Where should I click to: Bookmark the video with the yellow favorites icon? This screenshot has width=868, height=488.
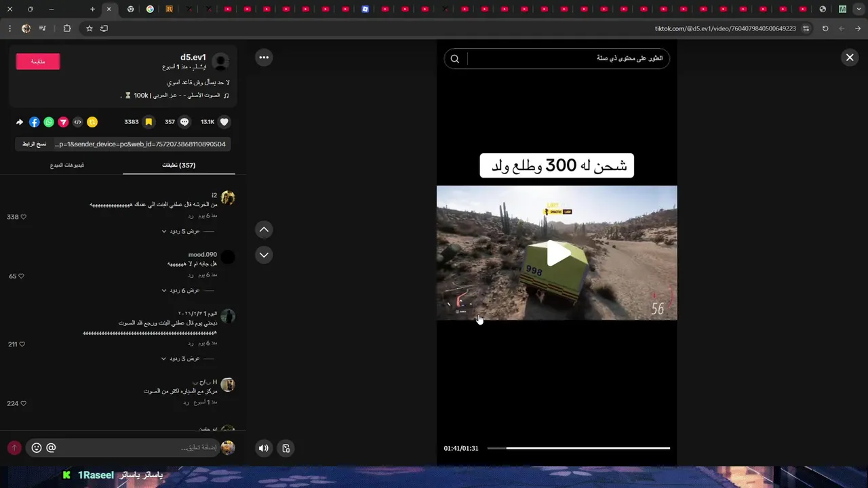[x=149, y=122]
